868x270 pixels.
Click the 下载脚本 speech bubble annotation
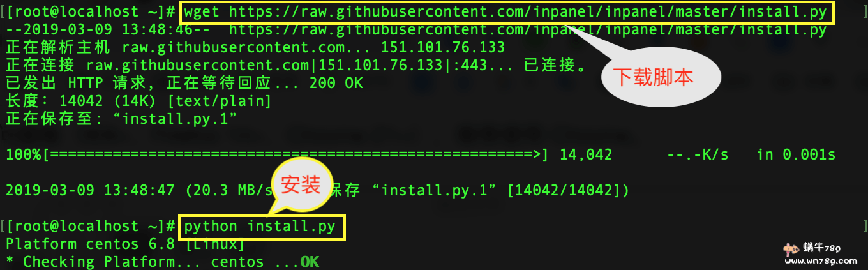click(x=661, y=77)
